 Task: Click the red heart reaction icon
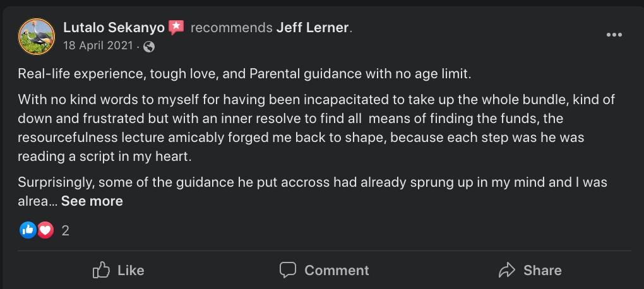[45, 230]
